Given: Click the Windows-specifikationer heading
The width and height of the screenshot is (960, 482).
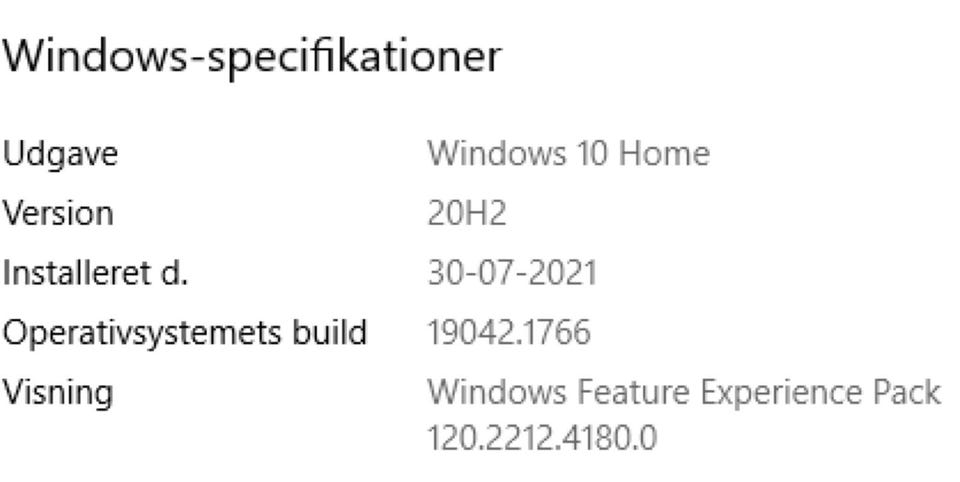Looking at the screenshot, I should click(252, 59).
